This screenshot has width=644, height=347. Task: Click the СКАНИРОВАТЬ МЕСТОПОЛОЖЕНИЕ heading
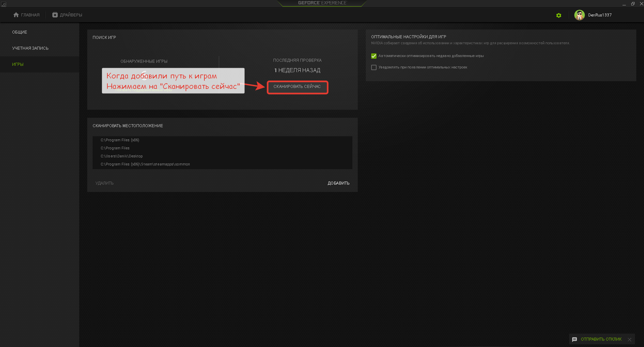pyautogui.click(x=128, y=126)
